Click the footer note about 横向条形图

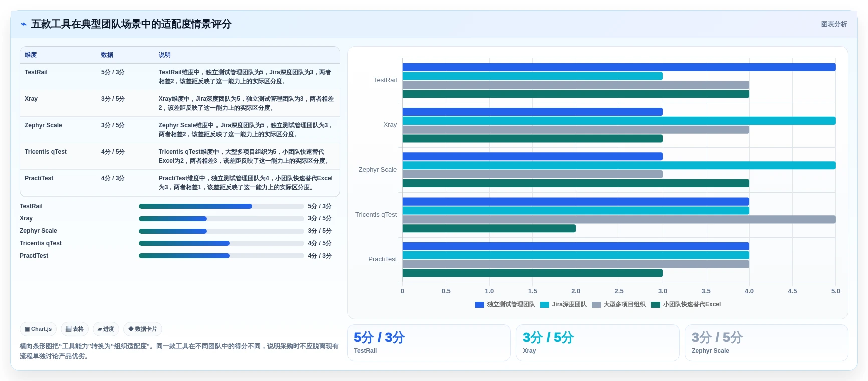click(179, 351)
